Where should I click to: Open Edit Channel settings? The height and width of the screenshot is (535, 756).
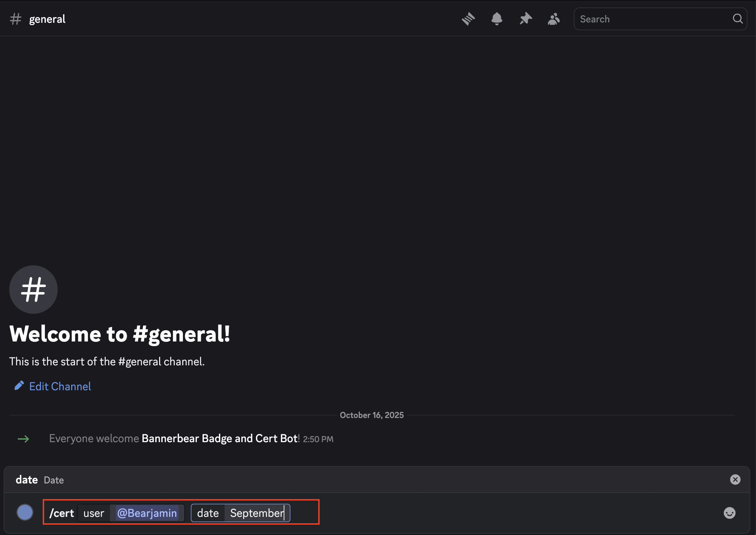(60, 386)
